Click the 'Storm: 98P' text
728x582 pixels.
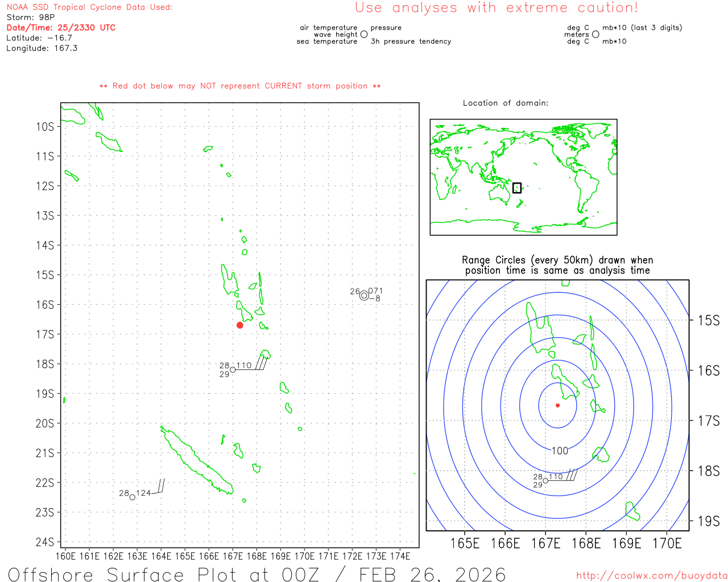pos(31,18)
